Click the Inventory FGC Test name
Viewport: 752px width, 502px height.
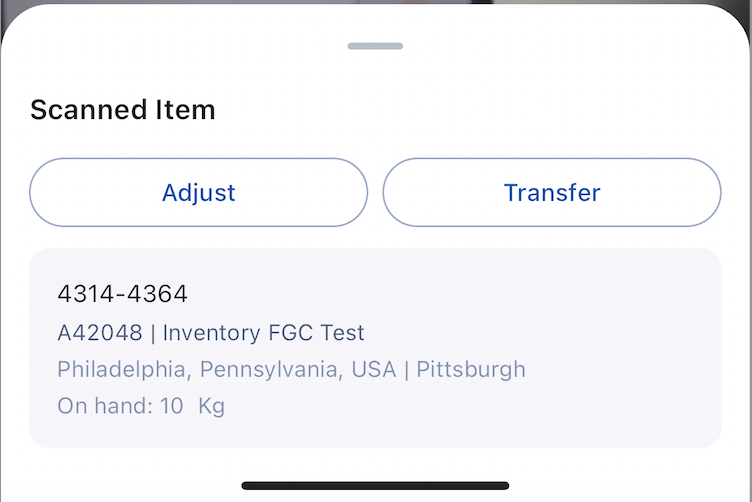click(x=263, y=333)
